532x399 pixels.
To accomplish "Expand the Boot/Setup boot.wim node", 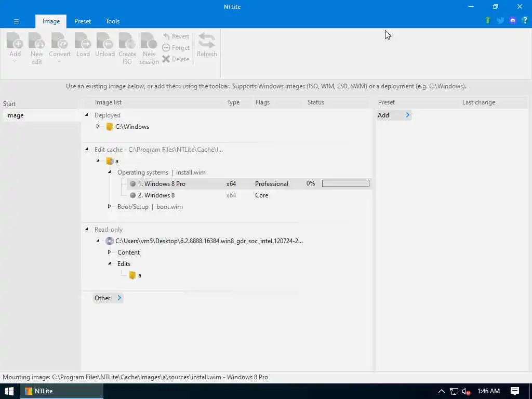I will click(x=109, y=206).
